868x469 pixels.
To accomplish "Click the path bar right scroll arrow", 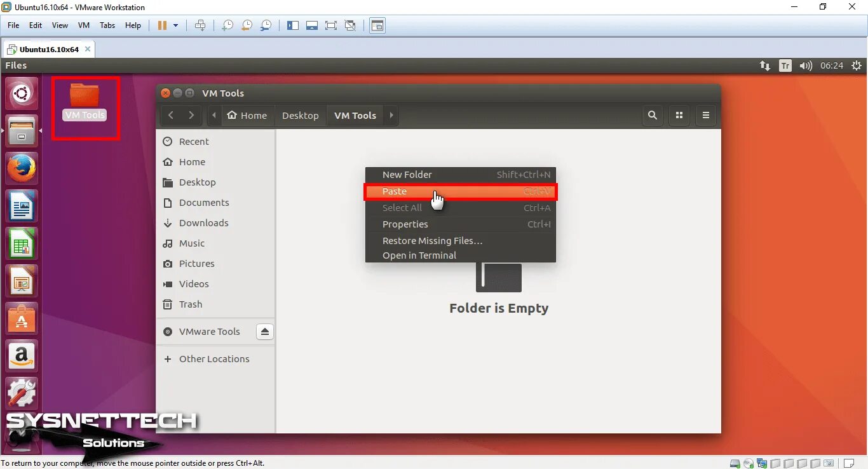I will 391,116.
